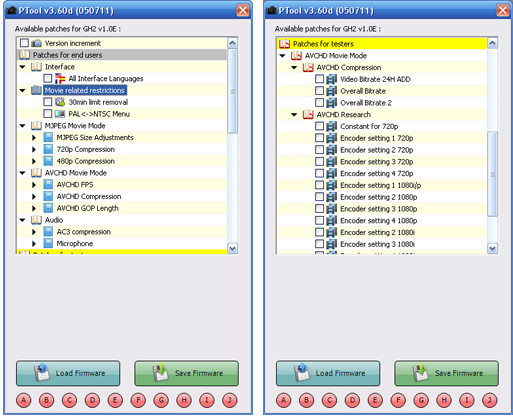This screenshot has height=418, width=513.
Task: Click scroll down arrow in left patch list
Action: point(232,248)
